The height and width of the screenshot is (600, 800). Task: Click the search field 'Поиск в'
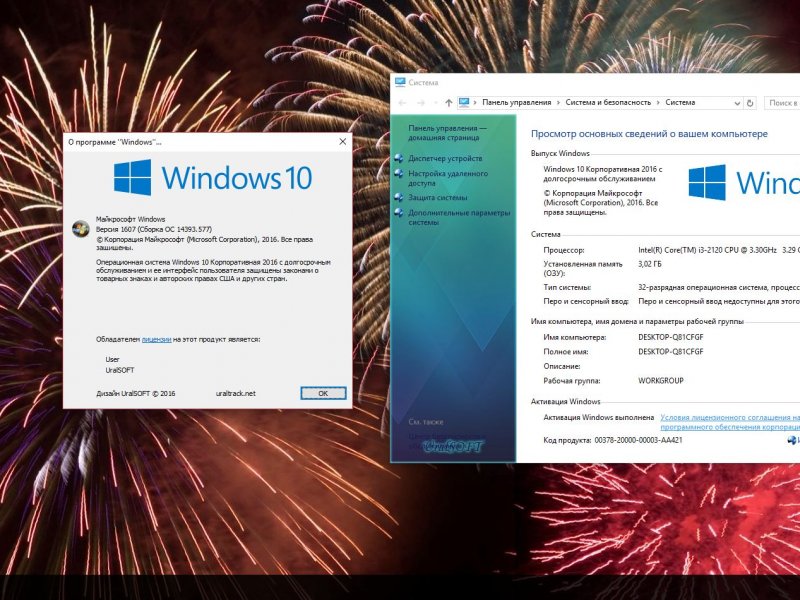(782, 103)
